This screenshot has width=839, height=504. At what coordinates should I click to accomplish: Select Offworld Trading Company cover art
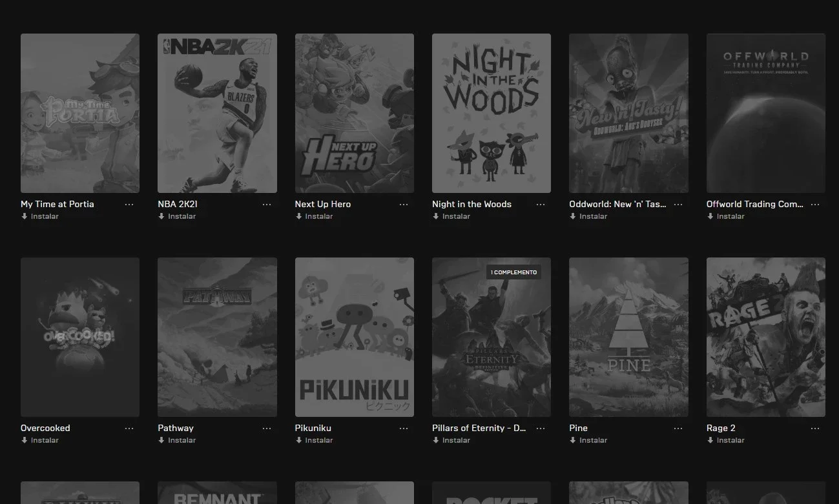click(766, 113)
